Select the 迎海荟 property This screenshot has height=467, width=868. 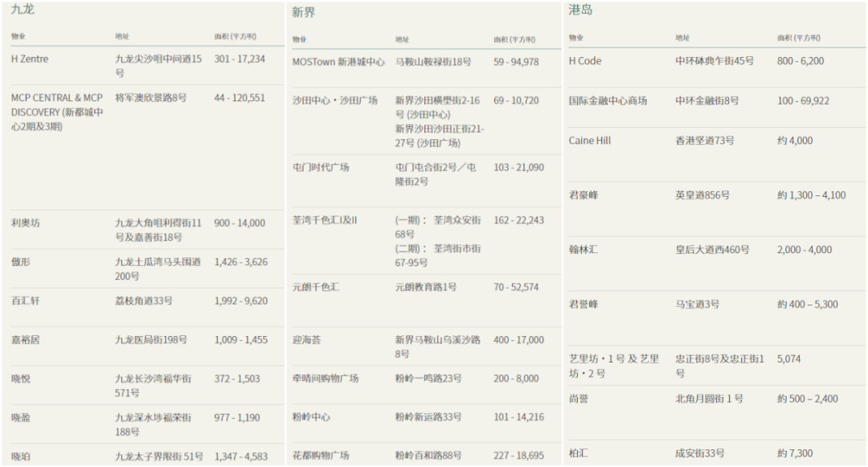click(x=306, y=340)
